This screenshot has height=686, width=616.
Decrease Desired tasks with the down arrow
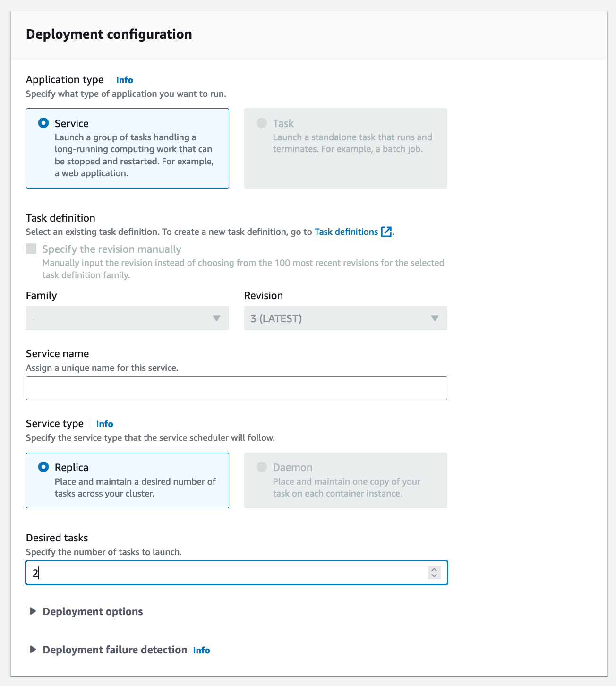pos(434,576)
